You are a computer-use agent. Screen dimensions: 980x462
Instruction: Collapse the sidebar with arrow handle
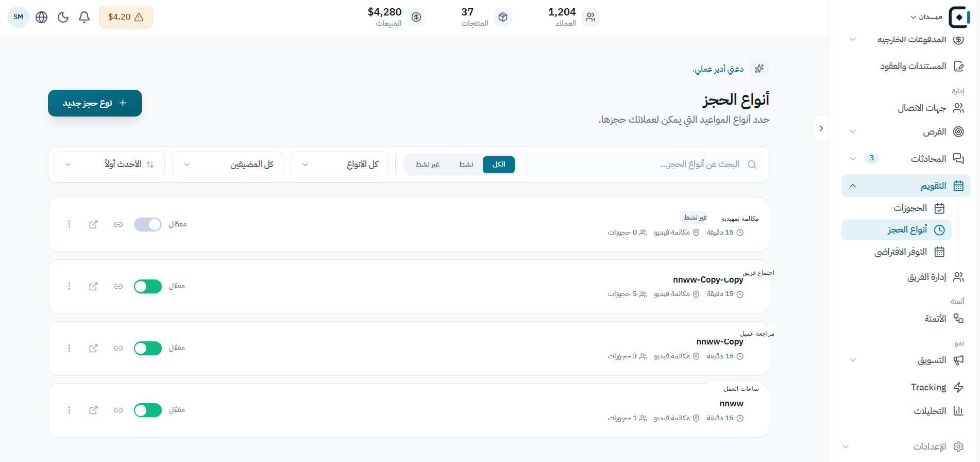click(x=821, y=128)
